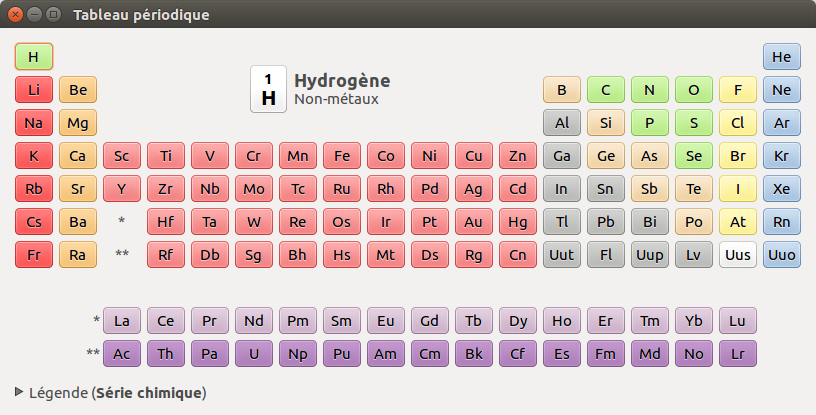Click the Radium (Ra) element
Viewport: 816px width, 415px height.
[x=78, y=255]
